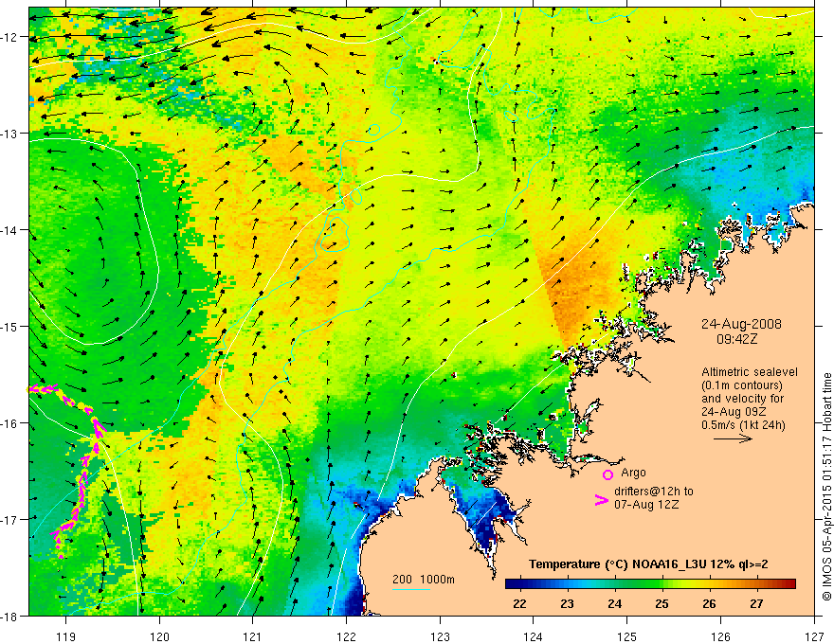This screenshot has width=834, height=644.
Task: Click the 'and velocity for' text
Action: pyautogui.click(x=742, y=399)
